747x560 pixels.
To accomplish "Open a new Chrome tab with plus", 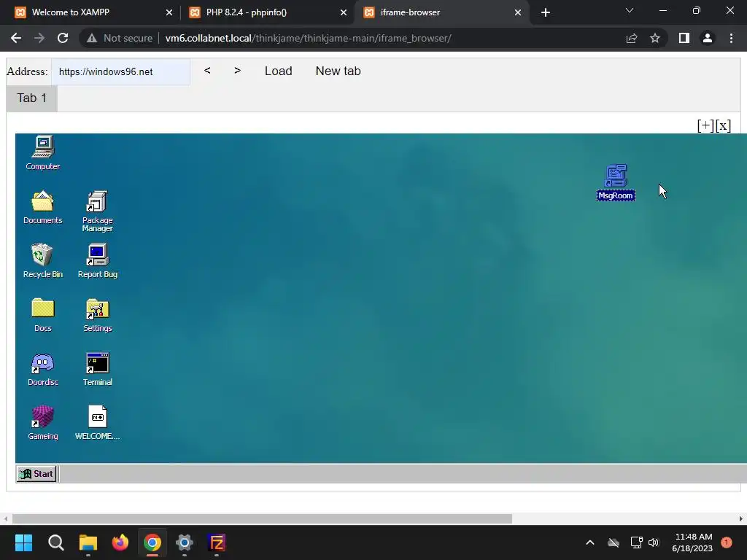I will coord(546,12).
